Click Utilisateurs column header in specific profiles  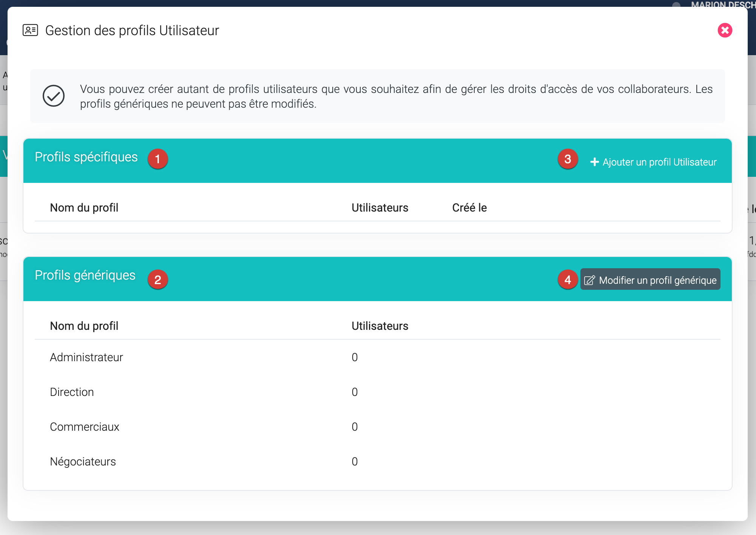coord(380,208)
